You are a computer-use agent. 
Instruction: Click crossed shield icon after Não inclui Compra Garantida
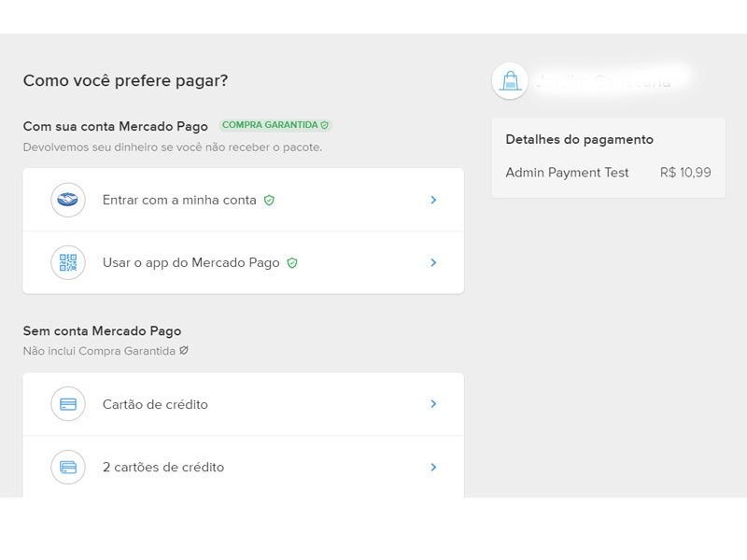click(x=184, y=351)
